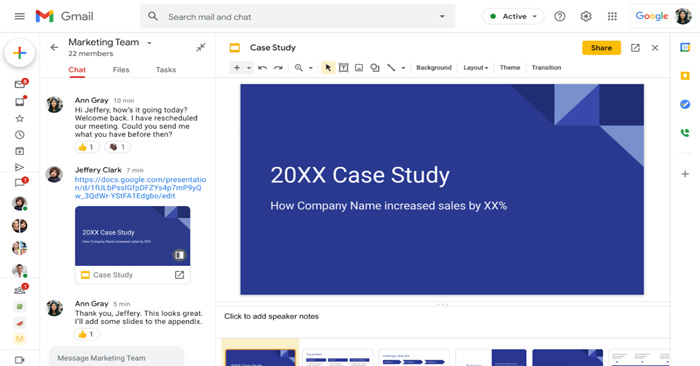Expand new slide dropdown arrow
Image resolution: width=700 pixels, height=366 pixels.
249,68
